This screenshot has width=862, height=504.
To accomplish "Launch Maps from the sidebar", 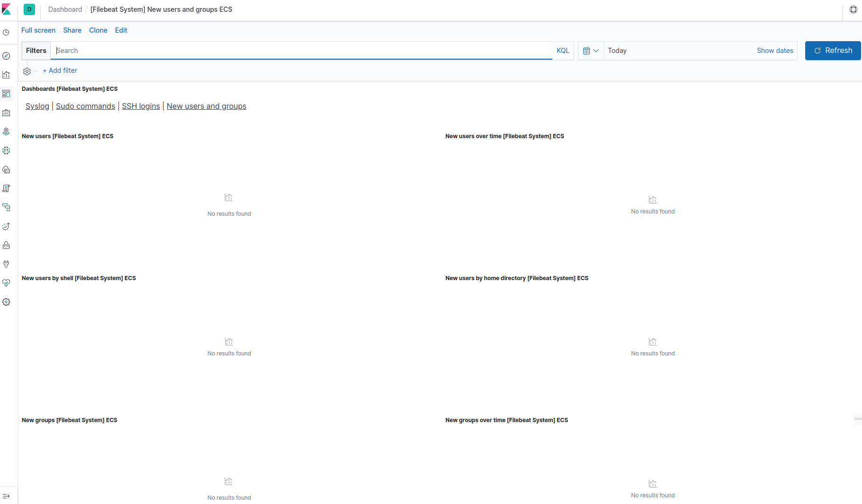I will [x=6, y=132].
